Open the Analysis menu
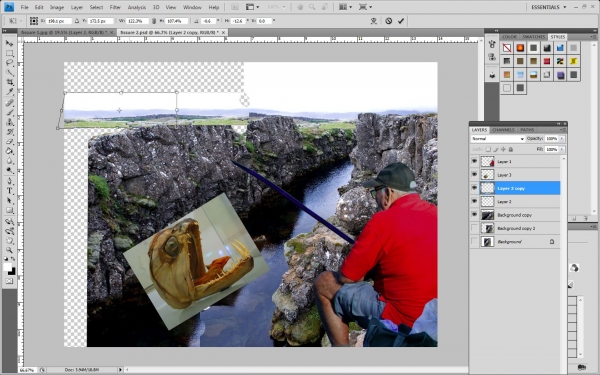 tap(137, 7)
